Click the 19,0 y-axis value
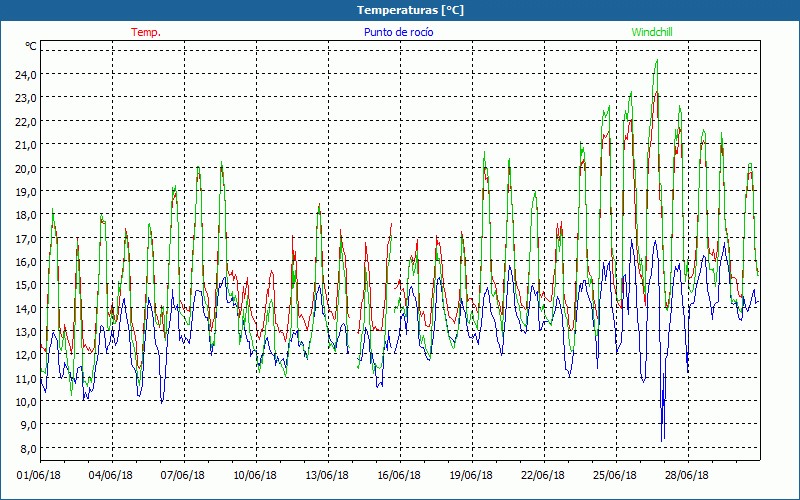The image size is (800, 500). click(26, 192)
